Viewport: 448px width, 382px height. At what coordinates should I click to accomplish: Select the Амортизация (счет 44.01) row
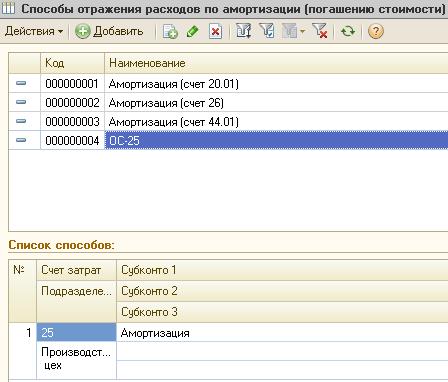(x=228, y=121)
